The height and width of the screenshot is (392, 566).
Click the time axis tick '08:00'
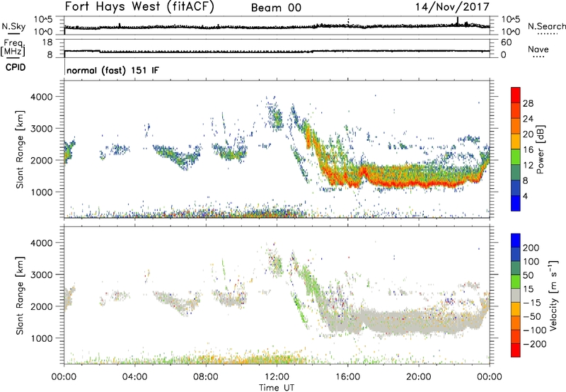tap(206, 377)
